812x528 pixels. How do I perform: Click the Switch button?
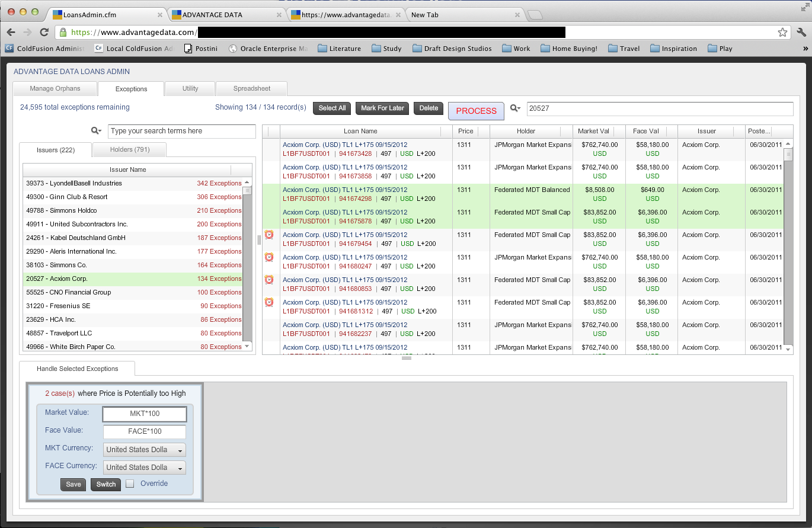(x=106, y=484)
